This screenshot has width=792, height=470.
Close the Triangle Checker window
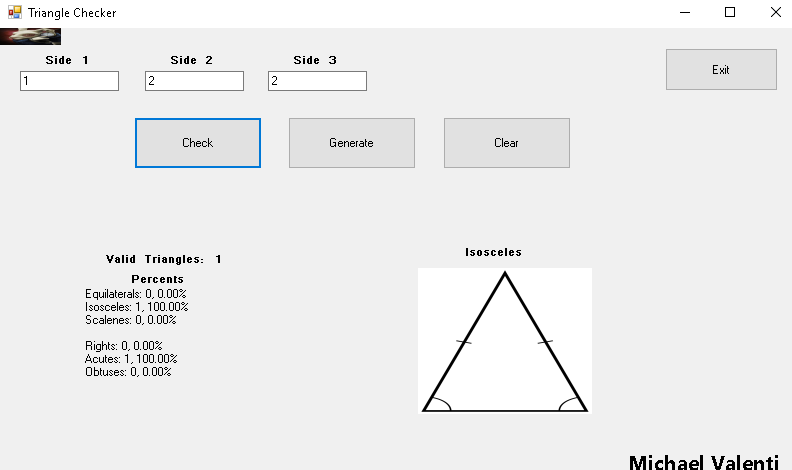[x=775, y=13]
